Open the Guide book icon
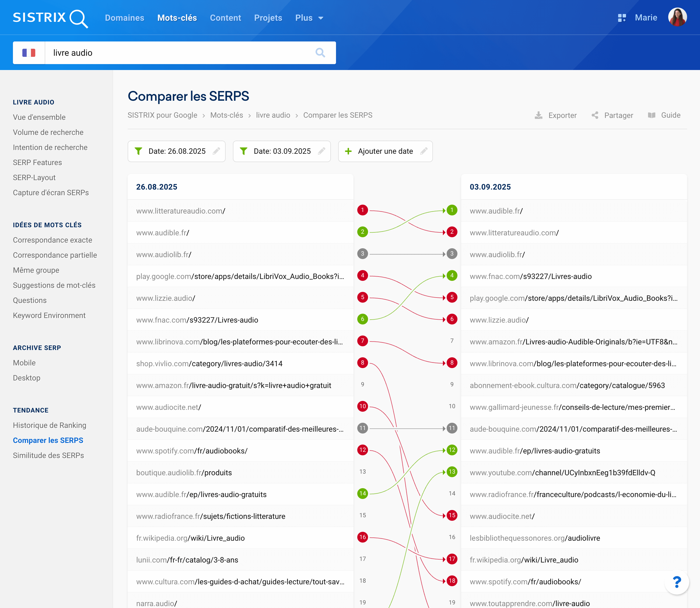Image resolution: width=700 pixels, height=608 pixels. tap(652, 115)
